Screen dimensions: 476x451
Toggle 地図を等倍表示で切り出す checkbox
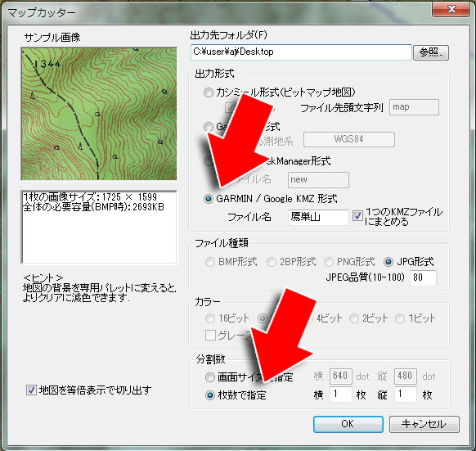coord(31,390)
